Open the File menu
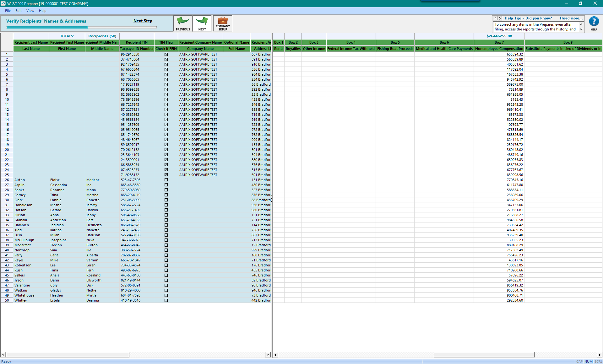The width and height of the screenshot is (603, 364). coord(8,11)
